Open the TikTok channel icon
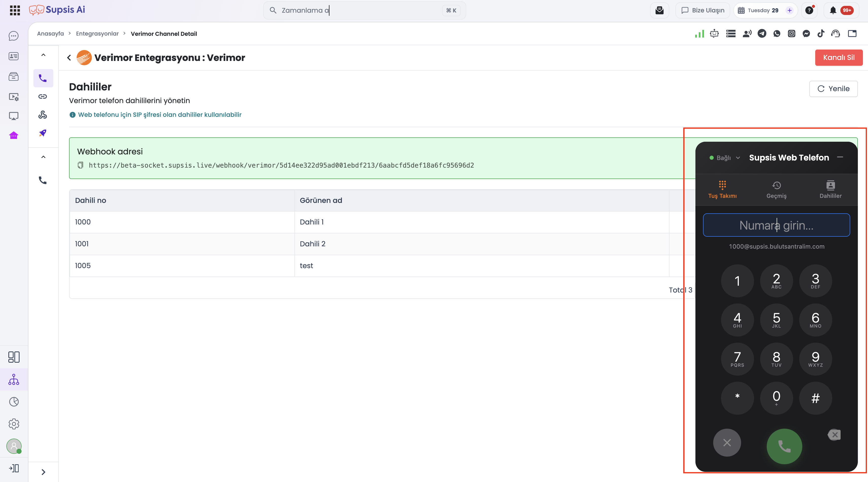 coord(821,34)
